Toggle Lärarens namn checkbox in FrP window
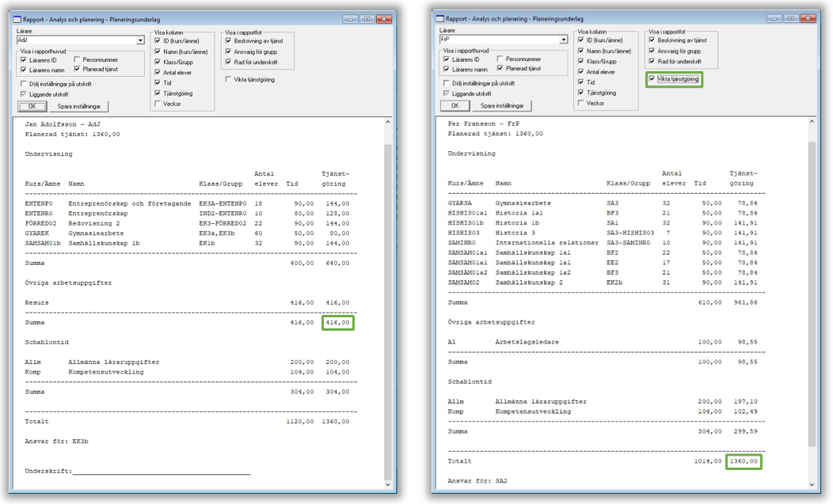 point(447,69)
